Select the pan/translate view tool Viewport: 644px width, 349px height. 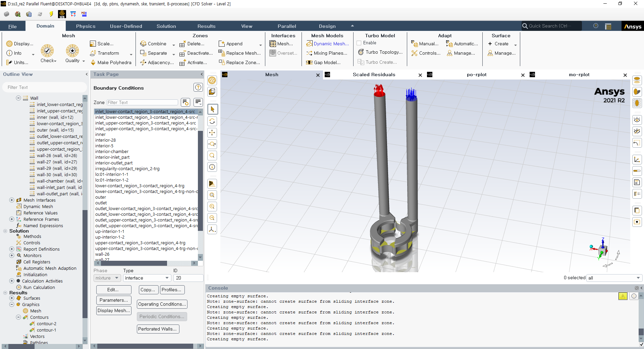[212, 133]
